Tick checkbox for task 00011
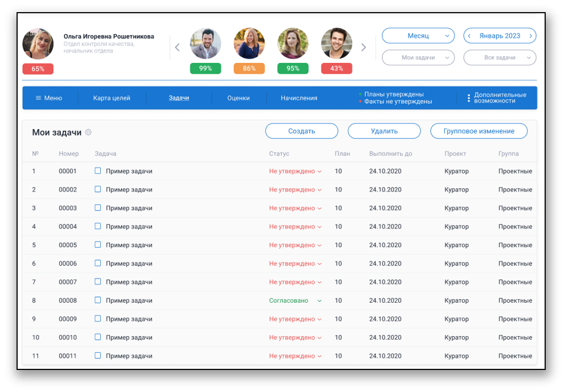565x392 pixels. click(98, 356)
